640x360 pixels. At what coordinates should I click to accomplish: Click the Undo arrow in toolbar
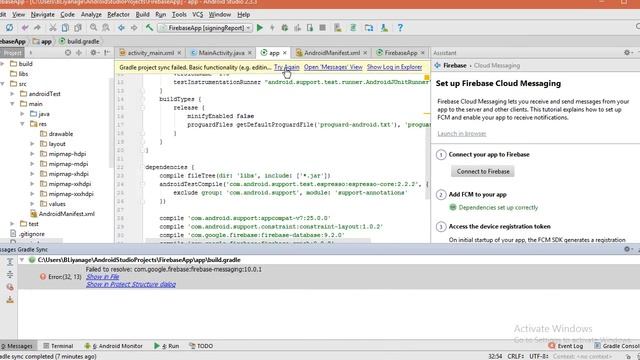click(x=25, y=28)
